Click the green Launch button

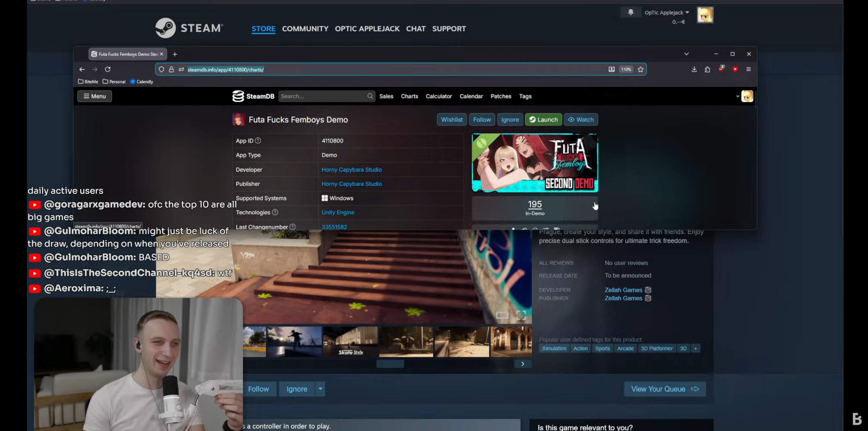click(x=543, y=119)
